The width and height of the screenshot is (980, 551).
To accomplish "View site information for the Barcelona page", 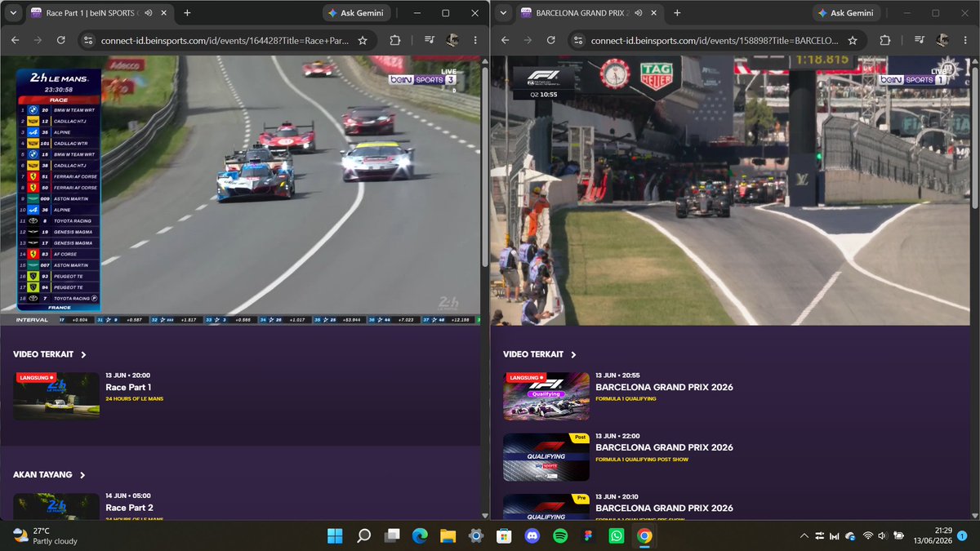I will 578,40.
